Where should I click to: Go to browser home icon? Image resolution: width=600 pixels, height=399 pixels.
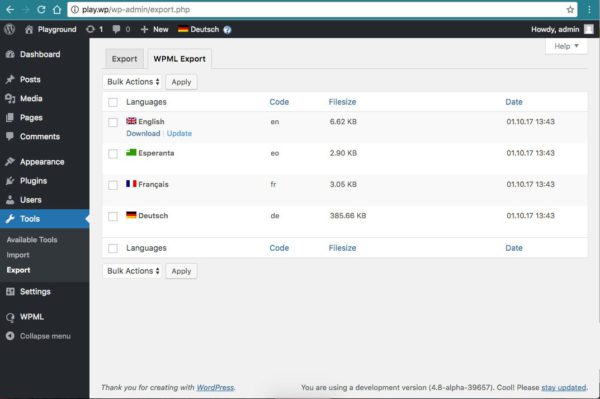pyautogui.click(x=57, y=10)
